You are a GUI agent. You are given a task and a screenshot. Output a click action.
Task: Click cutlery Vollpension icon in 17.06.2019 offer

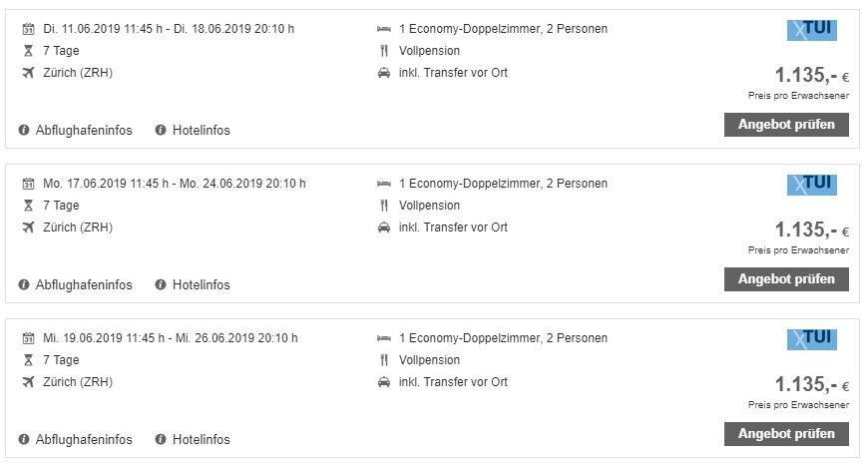[x=384, y=206]
